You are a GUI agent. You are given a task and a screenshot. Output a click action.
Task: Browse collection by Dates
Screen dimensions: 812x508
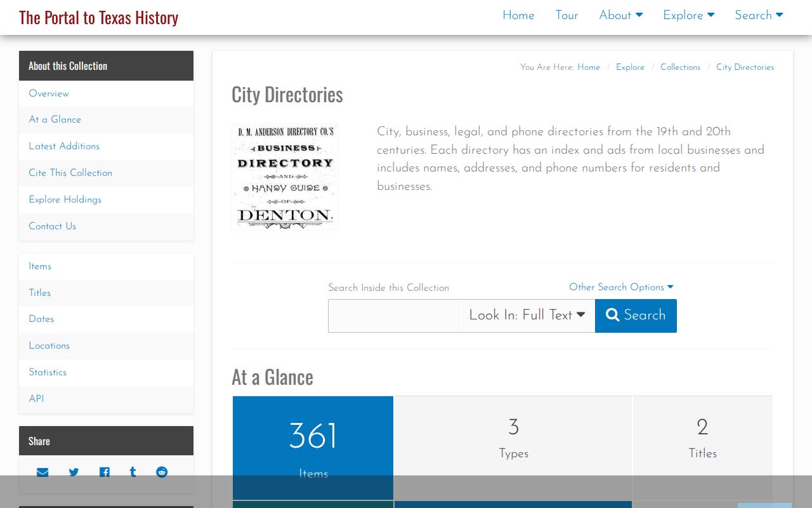(x=106, y=319)
